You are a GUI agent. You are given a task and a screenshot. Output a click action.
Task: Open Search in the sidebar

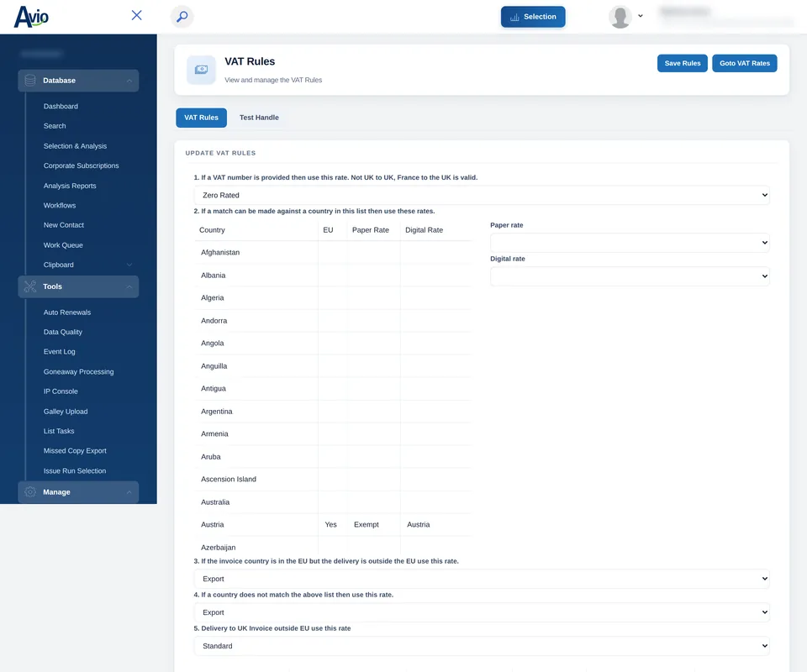[x=55, y=126]
